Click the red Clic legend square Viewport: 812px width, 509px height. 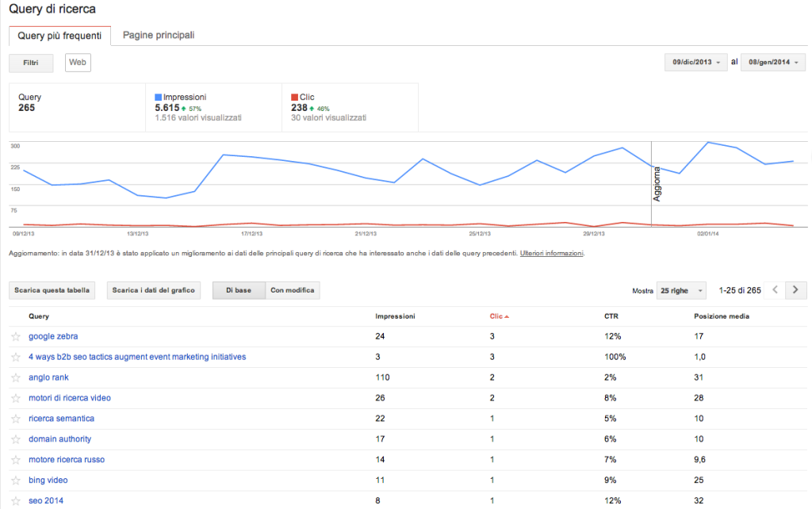[x=294, y=97]
